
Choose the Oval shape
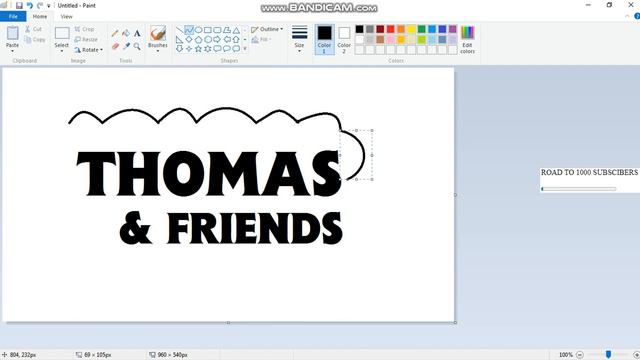198,30
